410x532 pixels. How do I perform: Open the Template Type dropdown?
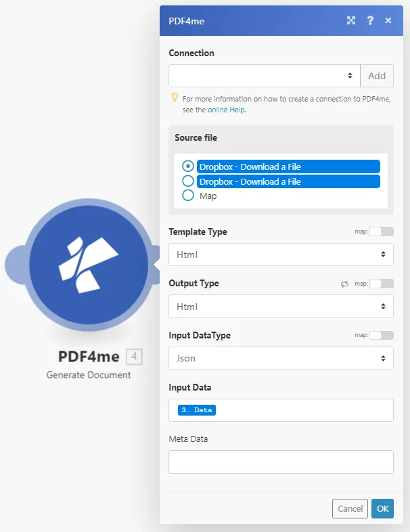(281, 254)
